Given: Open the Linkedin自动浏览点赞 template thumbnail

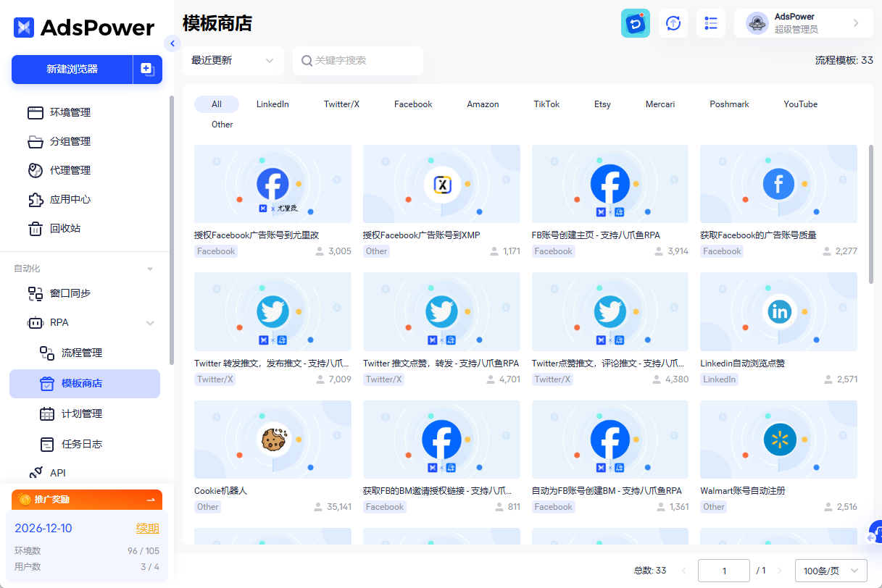Looking at the screenshot, I should (x=778, y=312).
